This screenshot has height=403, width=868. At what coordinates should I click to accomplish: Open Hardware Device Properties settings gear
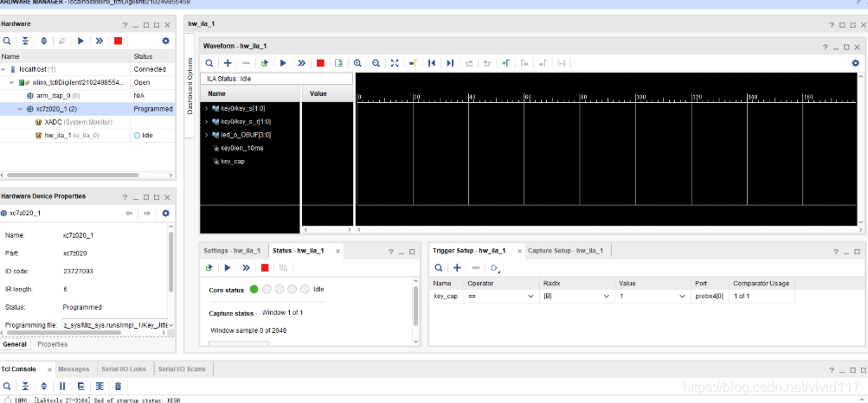coord(165,214)
